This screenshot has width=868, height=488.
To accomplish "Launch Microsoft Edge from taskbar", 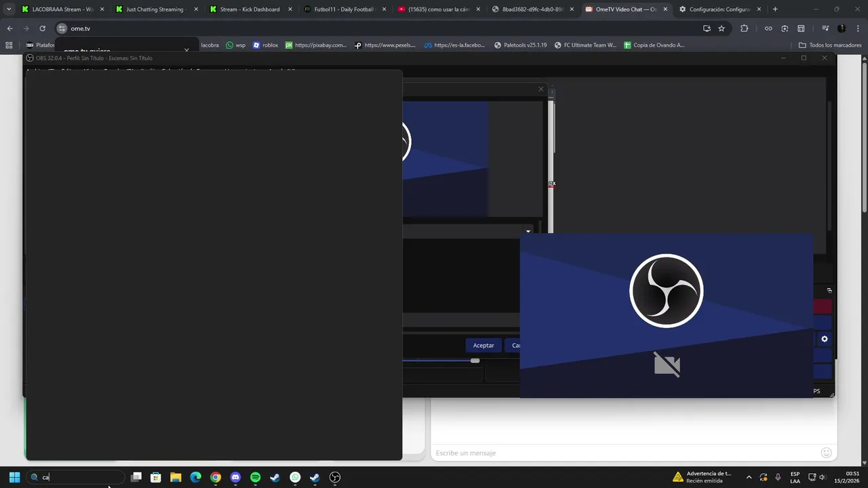I will 195,477.
